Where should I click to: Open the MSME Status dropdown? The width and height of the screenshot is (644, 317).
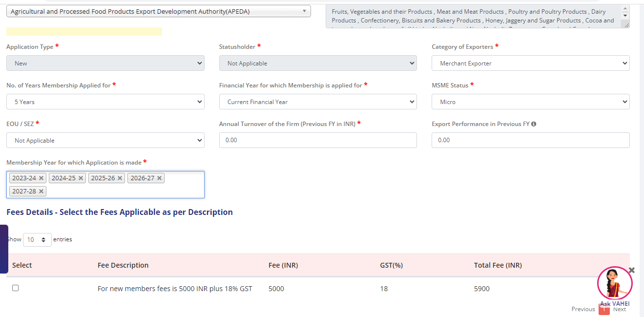click(530, 102)
